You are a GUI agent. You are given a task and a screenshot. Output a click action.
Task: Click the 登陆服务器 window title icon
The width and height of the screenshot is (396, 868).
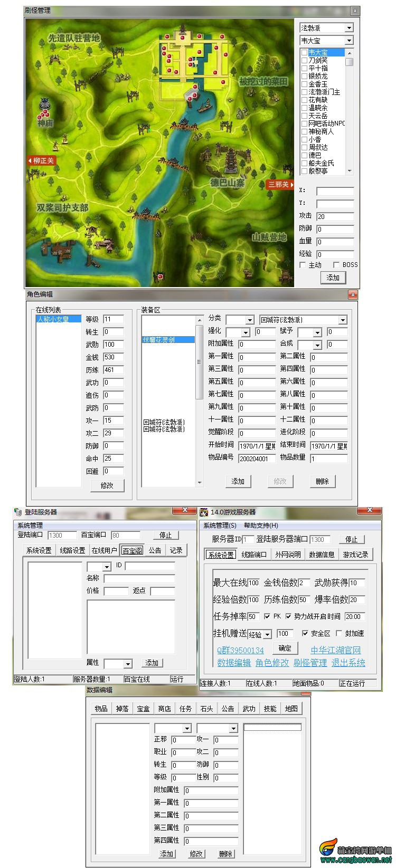pyautogui.click(x=18, y=512)
